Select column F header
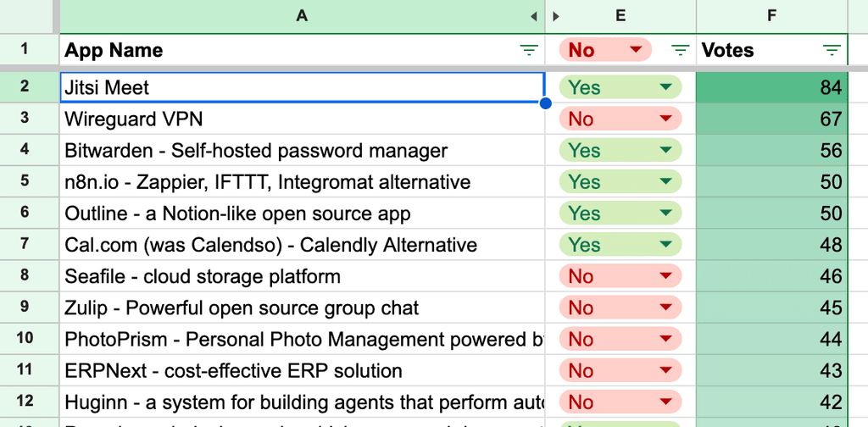This screenshot has height=427, width=868. (771, 16)
